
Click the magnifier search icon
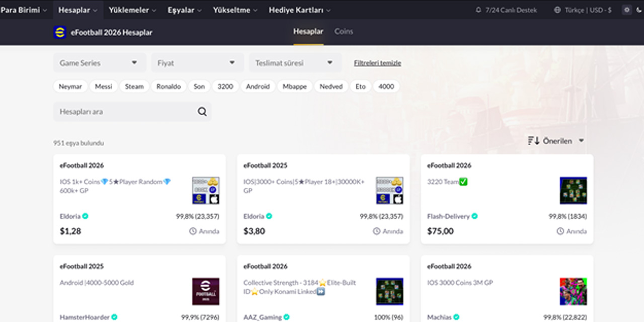tap(202, 112)
